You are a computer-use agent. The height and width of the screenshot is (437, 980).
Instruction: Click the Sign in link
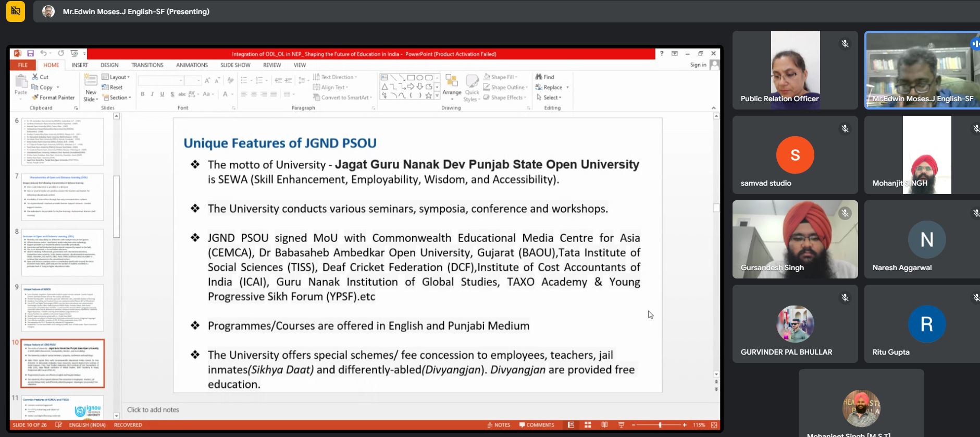tap(698, 65)
